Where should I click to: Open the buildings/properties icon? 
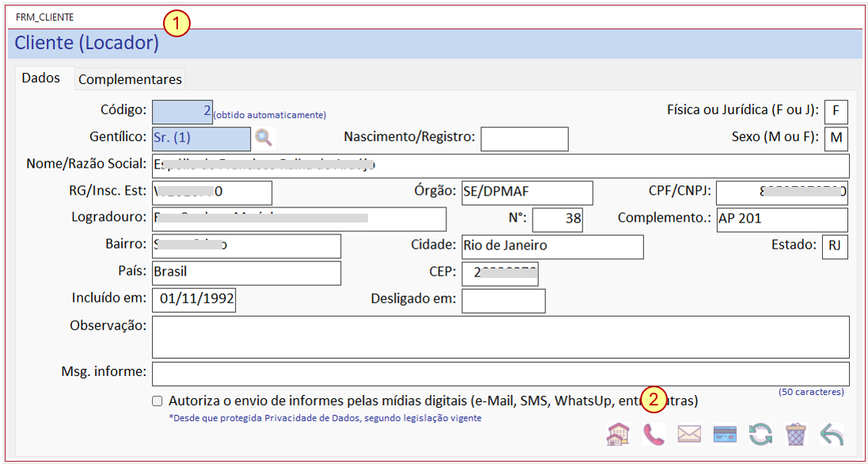pos(620,434)
